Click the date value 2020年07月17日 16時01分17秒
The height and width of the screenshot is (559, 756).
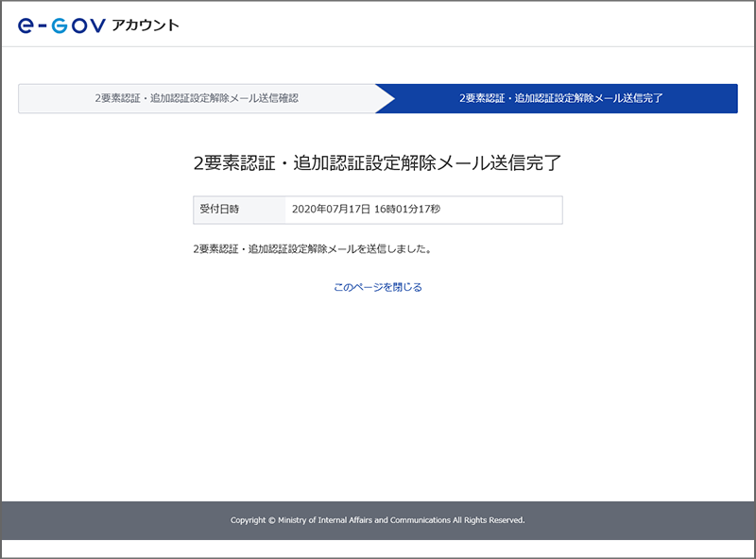[366, 209]
